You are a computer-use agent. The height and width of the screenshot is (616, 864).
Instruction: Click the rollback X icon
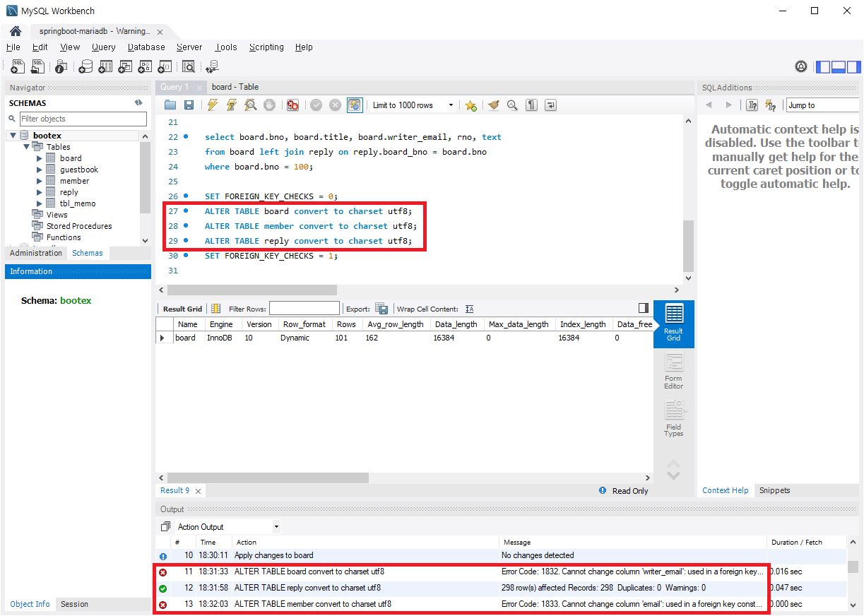coord(335,105)
